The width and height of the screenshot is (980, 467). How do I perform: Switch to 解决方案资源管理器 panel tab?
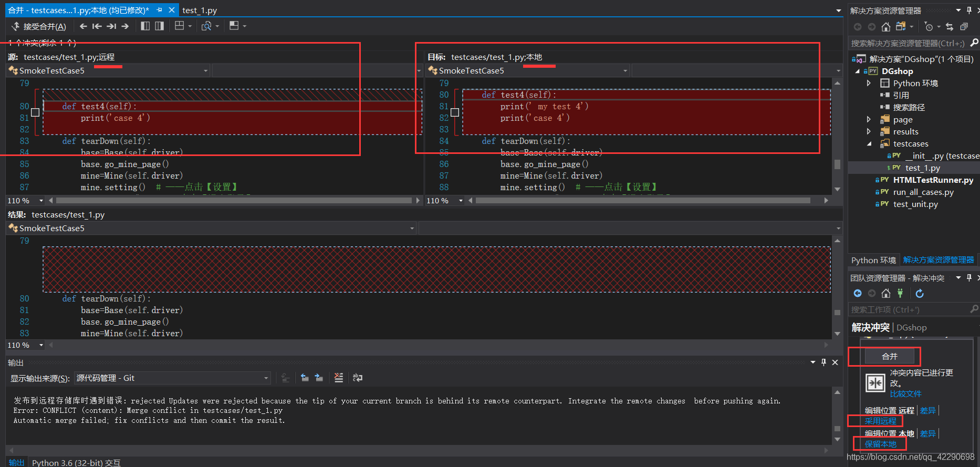click(938, 260)
